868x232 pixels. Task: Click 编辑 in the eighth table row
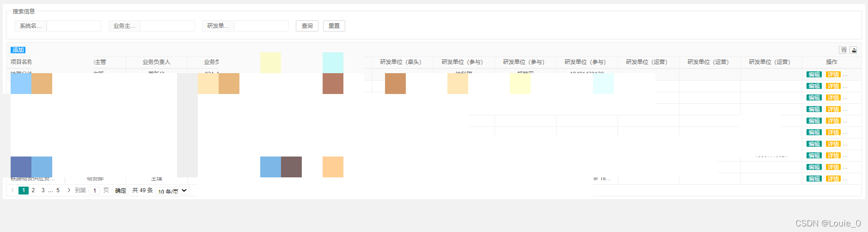point(814,156)
